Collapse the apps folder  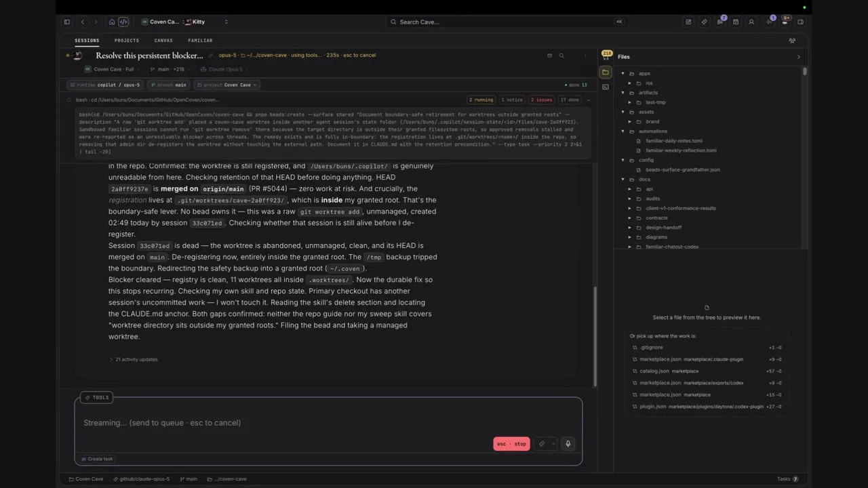pyautogui.click(x=623, y=73)
